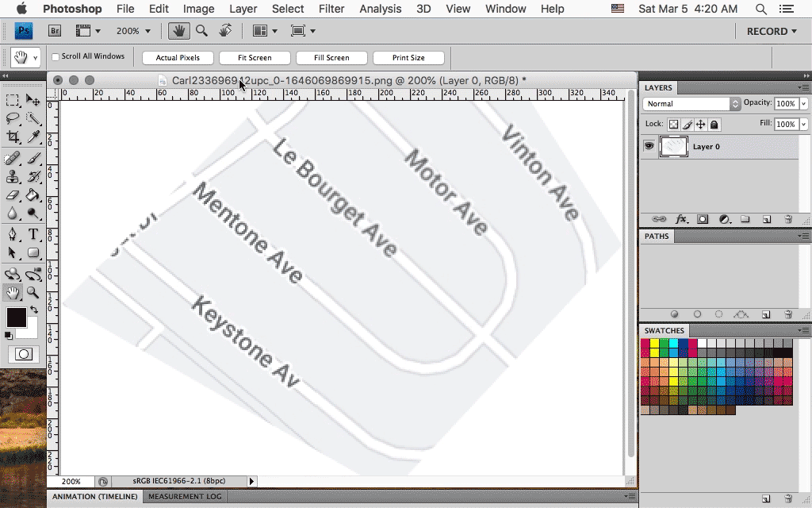Open the blending mode Normal dropdown

tap(691, 104)
